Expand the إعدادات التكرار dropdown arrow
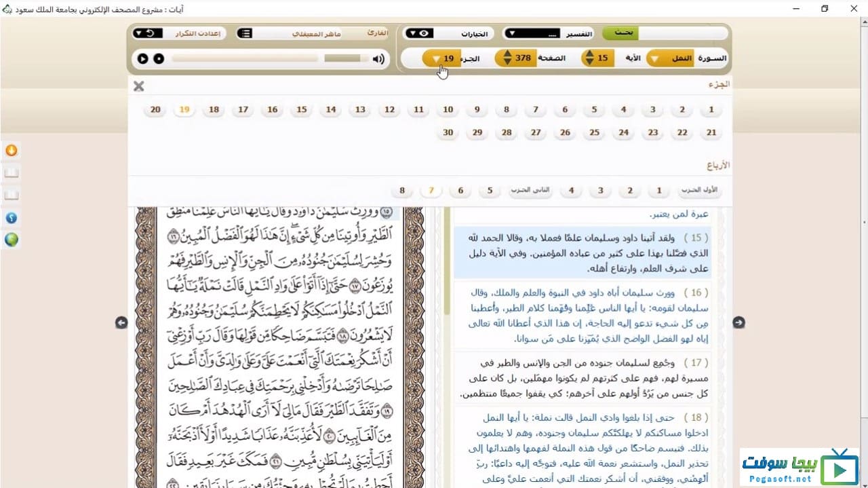This screenshot has width=868, height=488. pos(138,33)
